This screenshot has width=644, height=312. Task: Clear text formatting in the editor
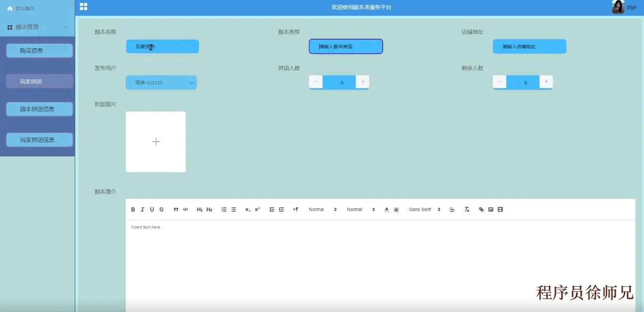[467, 209]
